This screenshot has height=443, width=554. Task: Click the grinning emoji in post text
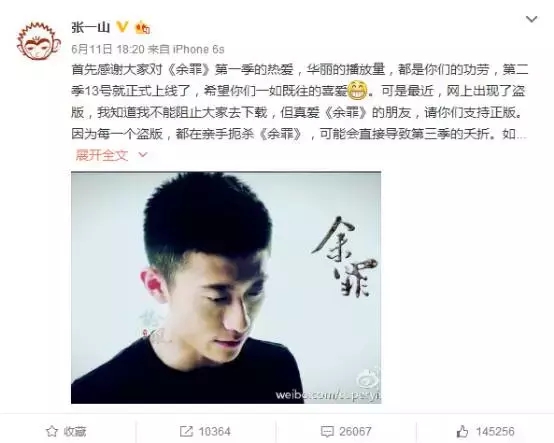357,90
